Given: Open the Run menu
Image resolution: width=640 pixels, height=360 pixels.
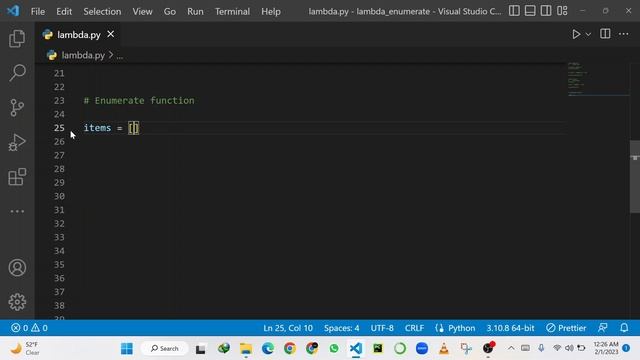Looking at the screenshot, I should pyautogui.click(x=195, y=11).
